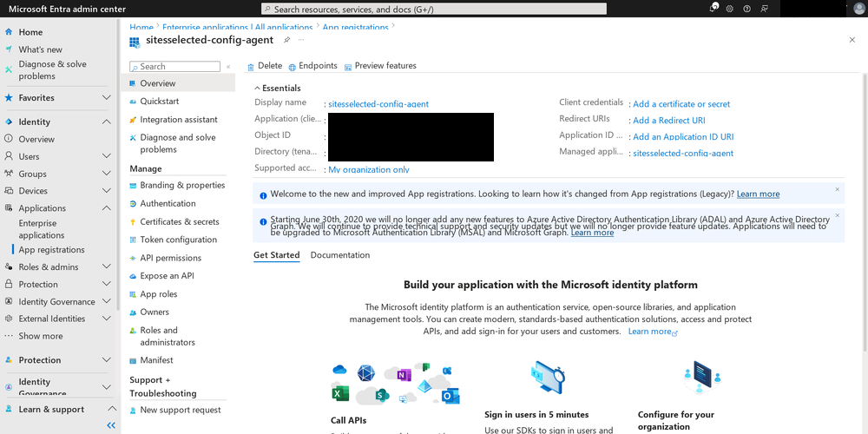Click the Call APIs app icons illustration
Image resolution: width=868 pixels, height=434 pixels.
click(395, 384)
